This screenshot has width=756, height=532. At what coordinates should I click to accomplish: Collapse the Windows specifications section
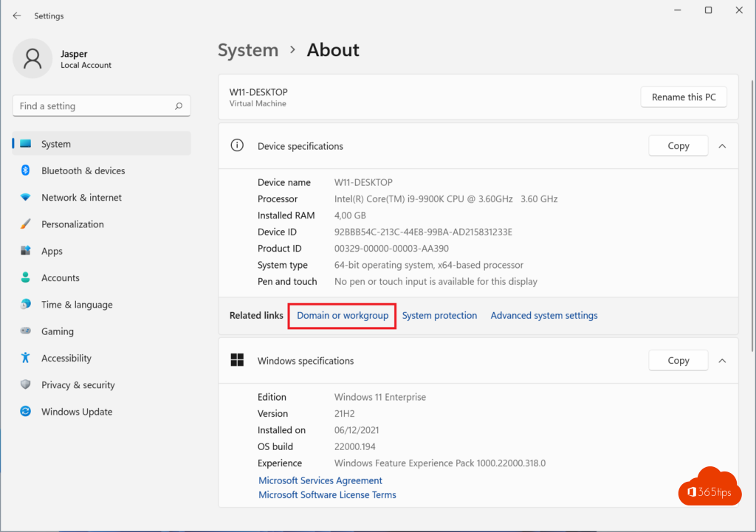click(x=722, y=361)
